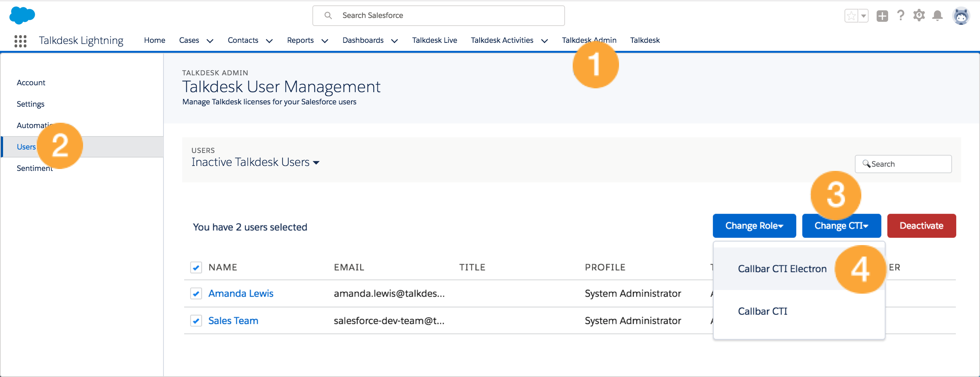Toggle the select-all users checkbox
The height and width of the screenshot is (377, 980).
coord(196,267)
